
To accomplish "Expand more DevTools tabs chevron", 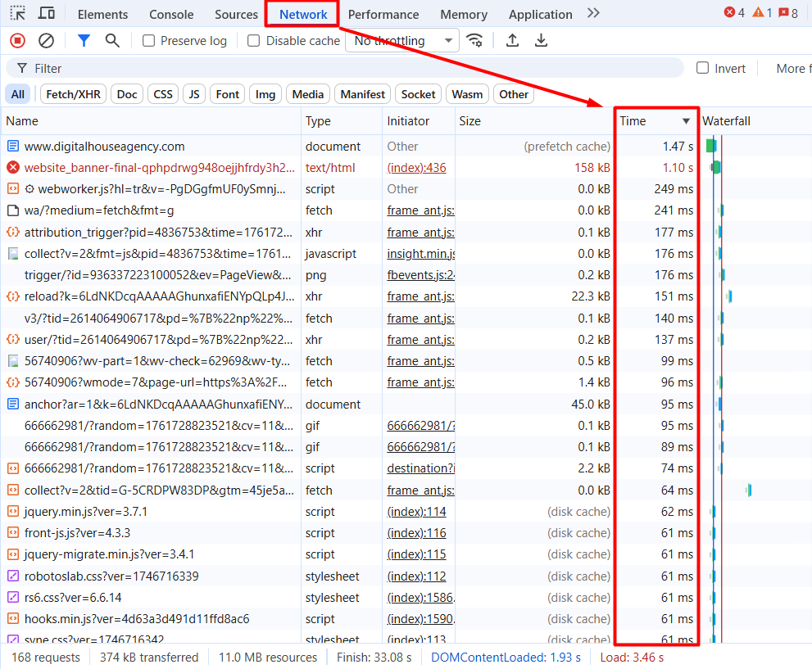I will (593, 13).
